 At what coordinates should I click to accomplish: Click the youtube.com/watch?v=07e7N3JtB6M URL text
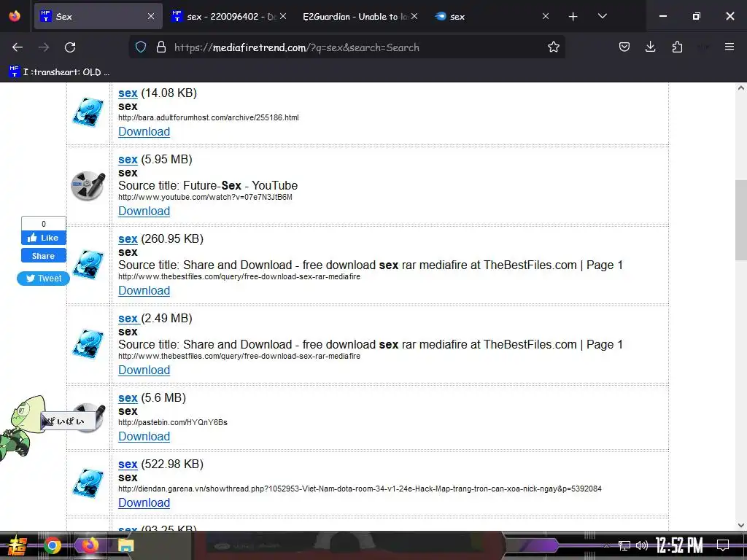click(x=205, y=197)
